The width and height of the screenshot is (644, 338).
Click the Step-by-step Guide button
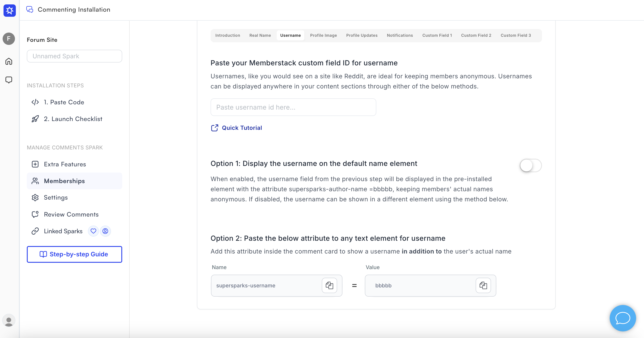(75, 254)
